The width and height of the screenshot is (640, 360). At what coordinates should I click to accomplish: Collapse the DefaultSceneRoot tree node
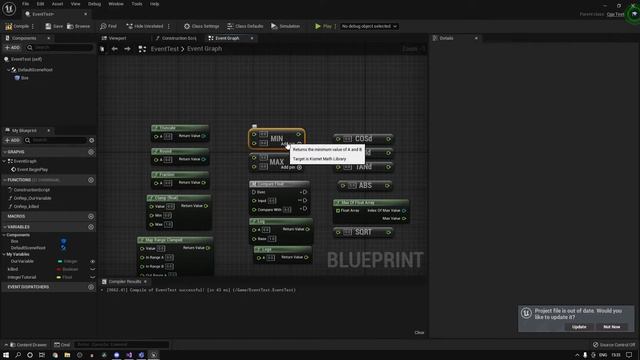[x=8, y=70]
